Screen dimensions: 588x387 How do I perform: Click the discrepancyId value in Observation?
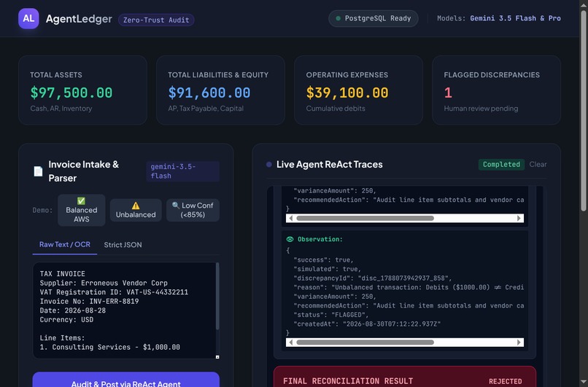pyautogui.click(x=403, y=278)
